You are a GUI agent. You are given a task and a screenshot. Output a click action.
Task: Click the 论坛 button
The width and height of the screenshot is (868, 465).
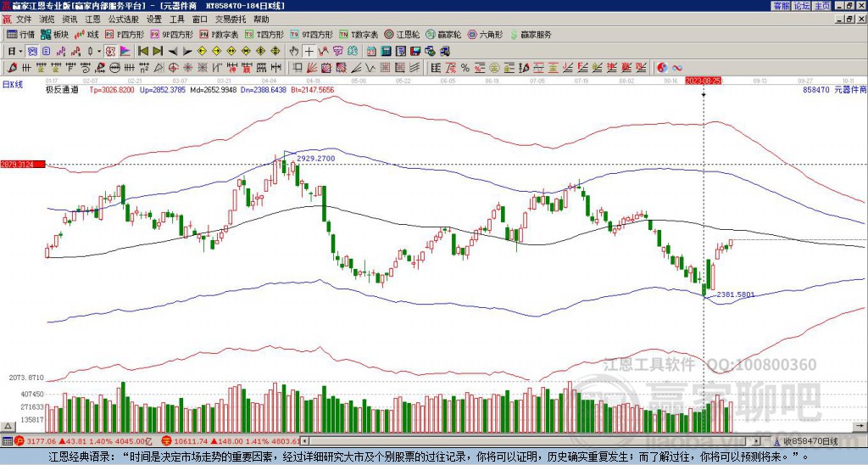tap(802, 6)
